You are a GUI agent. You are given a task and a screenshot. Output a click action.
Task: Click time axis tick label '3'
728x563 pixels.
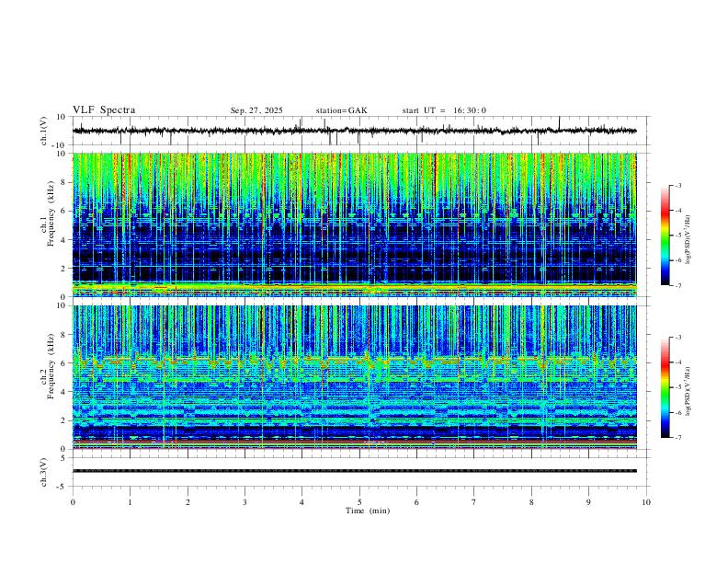[x=245, y=502]
